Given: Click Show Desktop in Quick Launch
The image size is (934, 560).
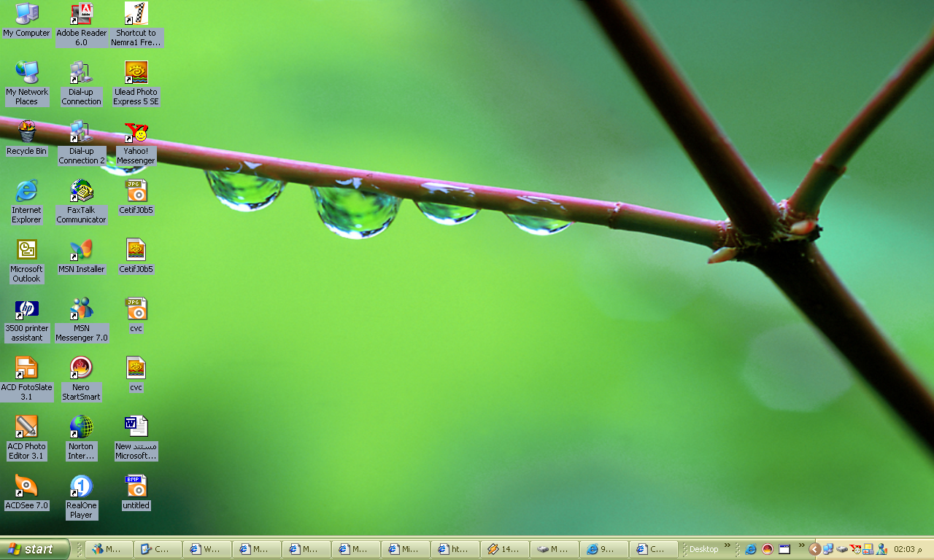Looking at the screenshot, I should [x=785, y=549].
